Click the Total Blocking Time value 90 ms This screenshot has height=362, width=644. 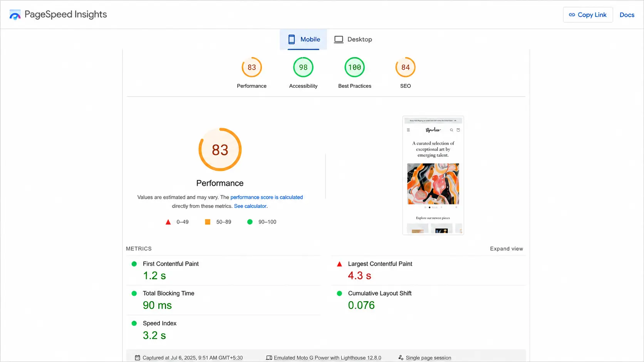pyautogui.click(x=157, y=305)
